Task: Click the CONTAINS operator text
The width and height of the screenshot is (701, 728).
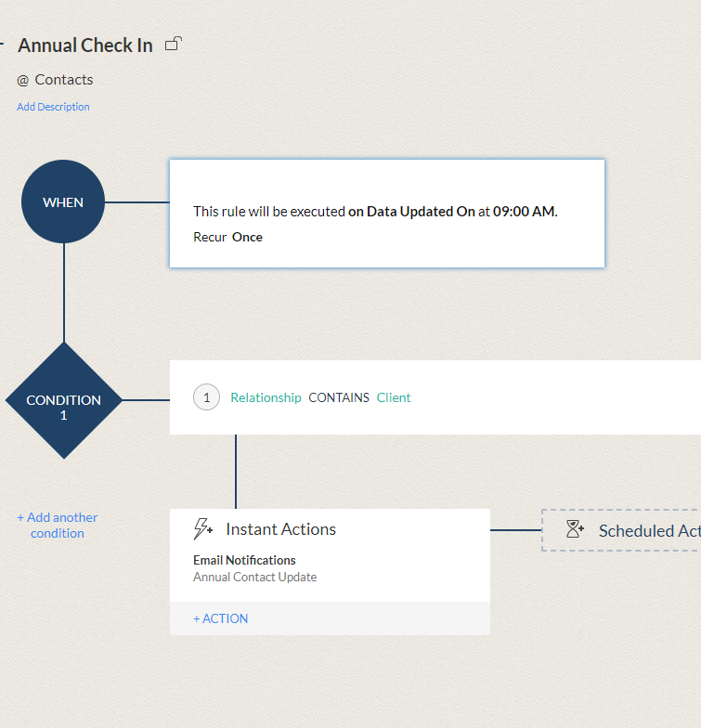Action: click(x=339, y=397)
